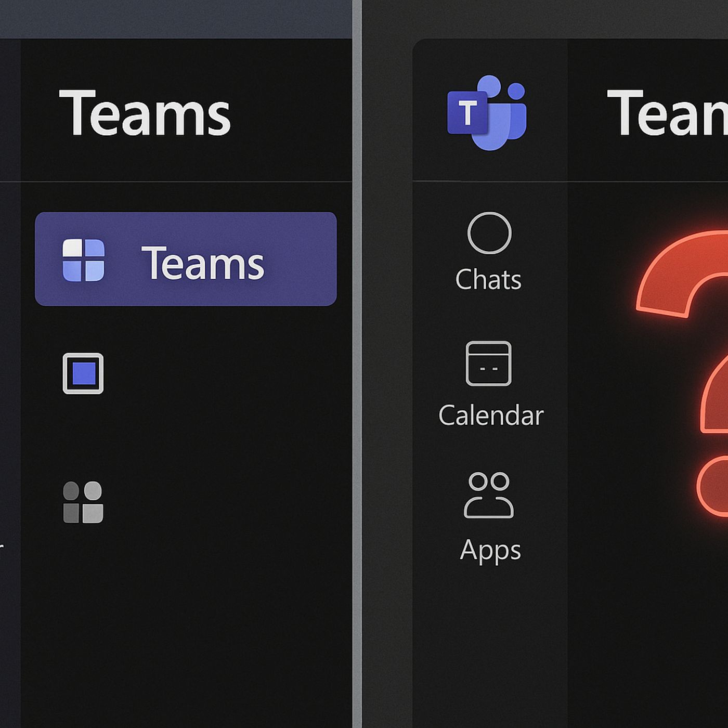This screenshot has height=728, width=728.
Task: Click the large Teams heading on left panel
Action: point(145,113)
